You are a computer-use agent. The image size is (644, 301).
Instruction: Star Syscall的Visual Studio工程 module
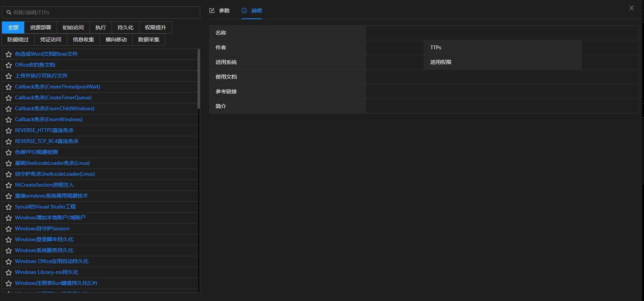point(9,207)
